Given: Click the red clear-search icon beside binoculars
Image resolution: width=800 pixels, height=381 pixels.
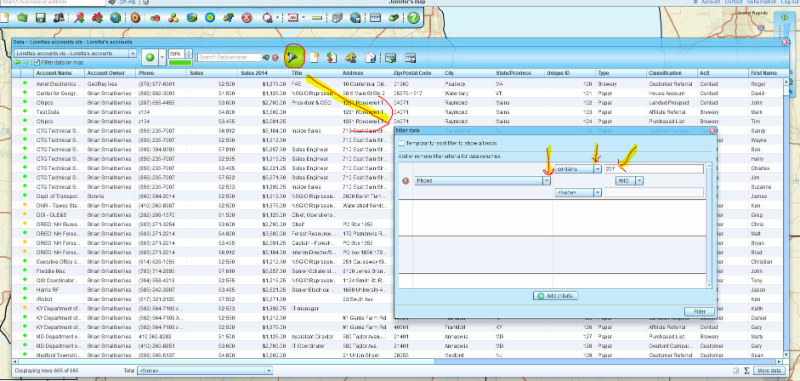Looking at the screenshot, I should pos(275,58).
